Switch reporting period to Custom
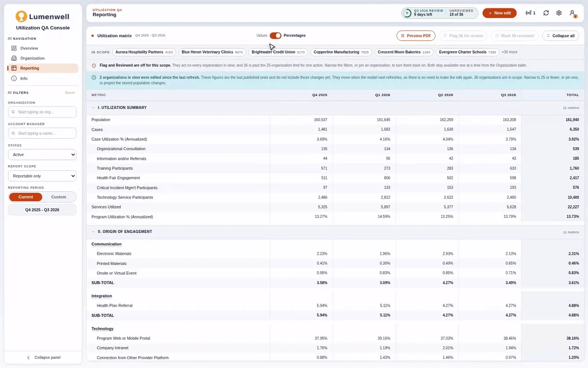The width and height of the screenshot is (588, 368). point(59,197)
